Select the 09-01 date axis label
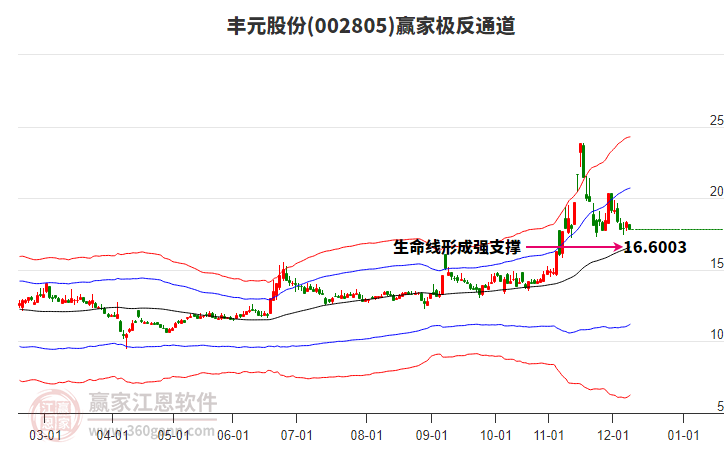This screenshot has height=450, width=726. 432,436
